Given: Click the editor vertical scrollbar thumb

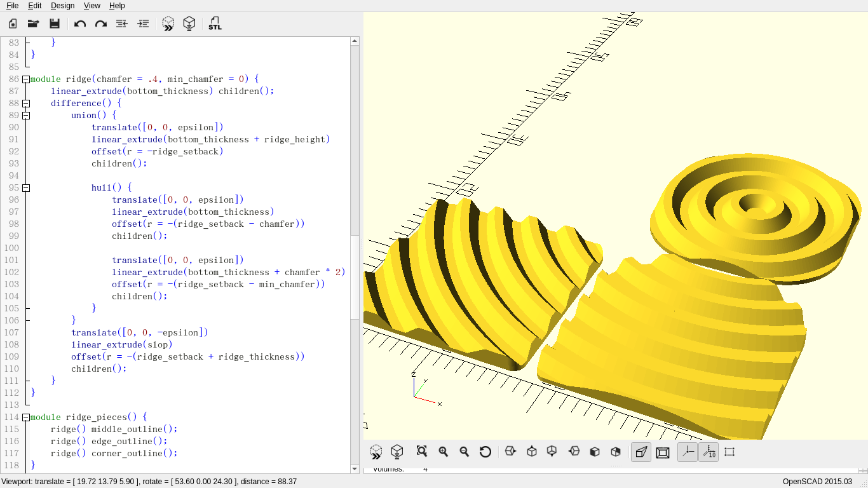Looking at the screenshot, I should (355, 278).
